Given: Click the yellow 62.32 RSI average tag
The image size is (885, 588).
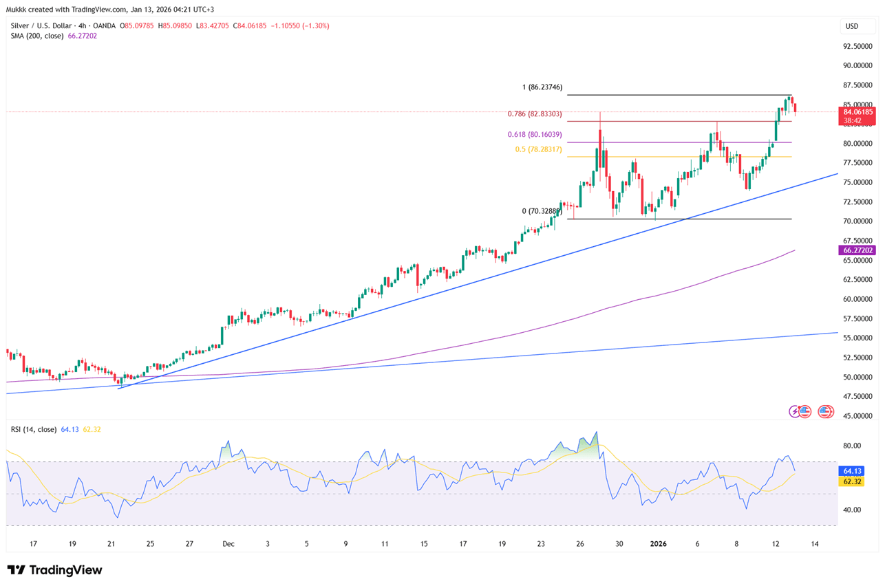Looking at the screenshot, I should [851, 482].
